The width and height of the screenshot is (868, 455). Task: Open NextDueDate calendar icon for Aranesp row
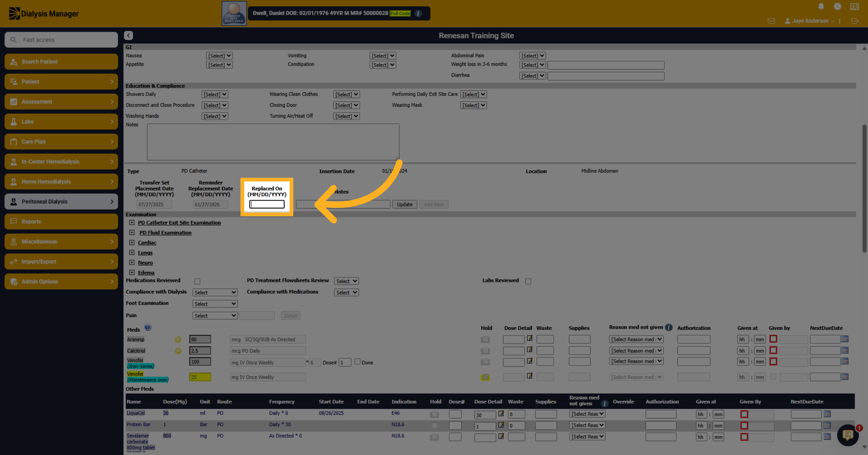coord(845,339)
